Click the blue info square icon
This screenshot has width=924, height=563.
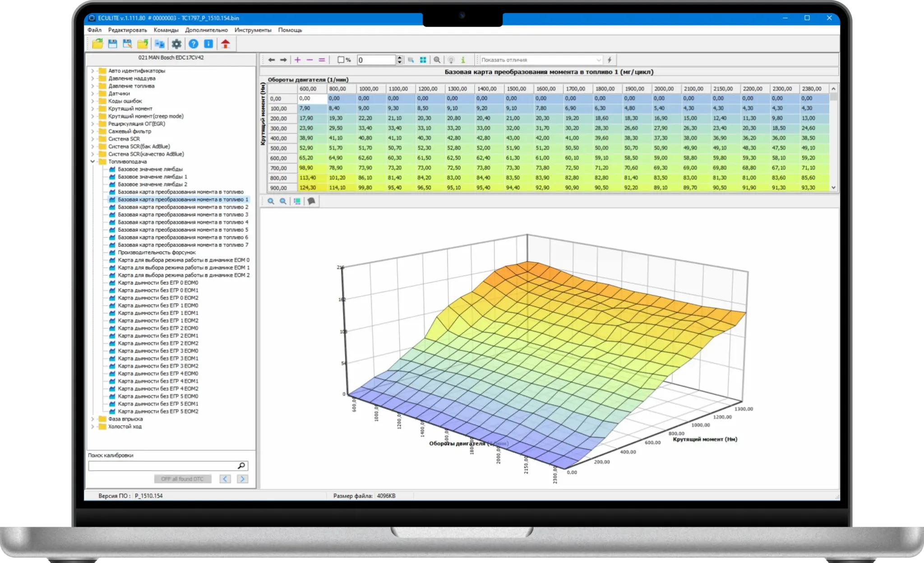pos(208,44)
